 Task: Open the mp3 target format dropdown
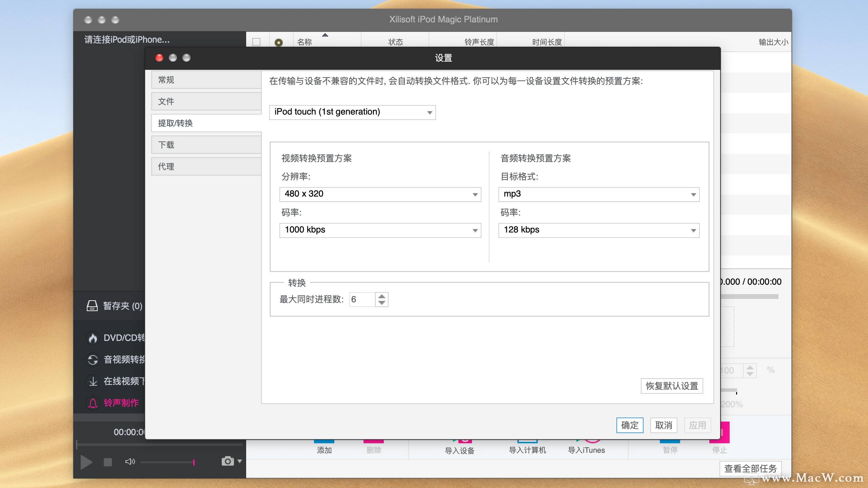coord(599,194)
